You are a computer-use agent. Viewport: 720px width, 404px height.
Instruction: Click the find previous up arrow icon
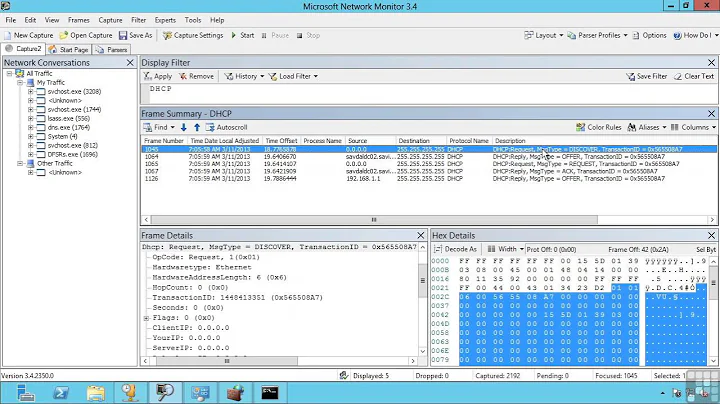point(197,127)
